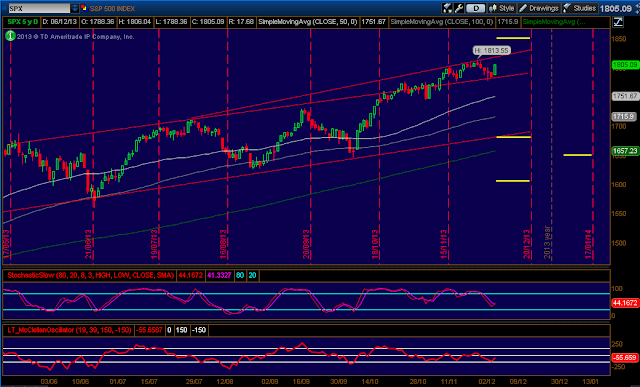Click the H: 1806.04 high value
Screen dimensions: 640x387
pyautogui.click(x=135, y=22)
